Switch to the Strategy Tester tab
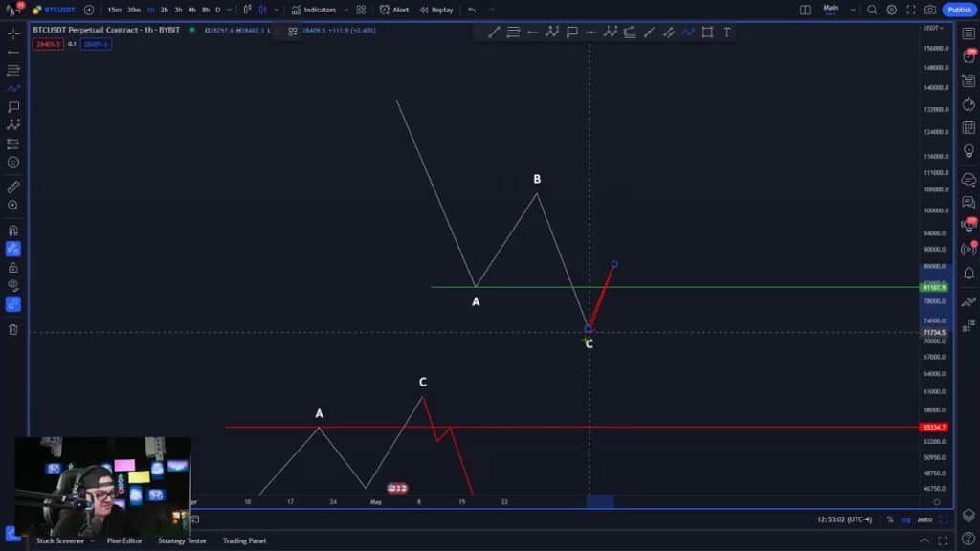This screenshot has width=980, height=551. tap(182, 541)
